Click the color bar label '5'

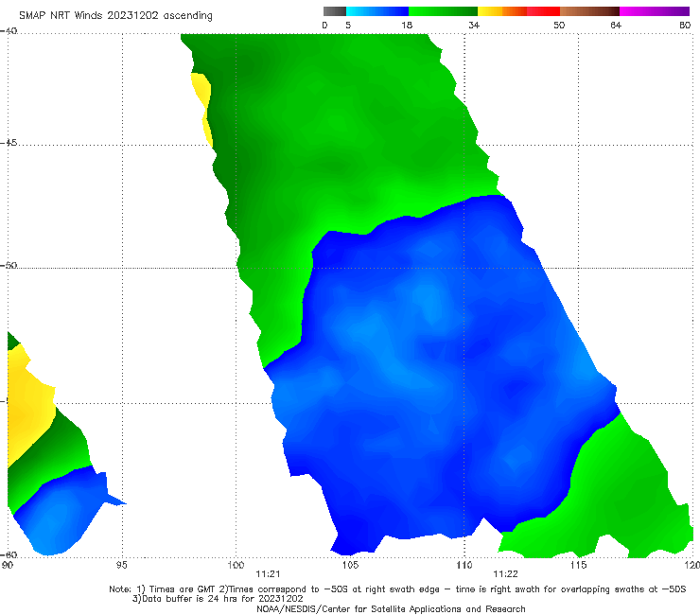(348, 26)
